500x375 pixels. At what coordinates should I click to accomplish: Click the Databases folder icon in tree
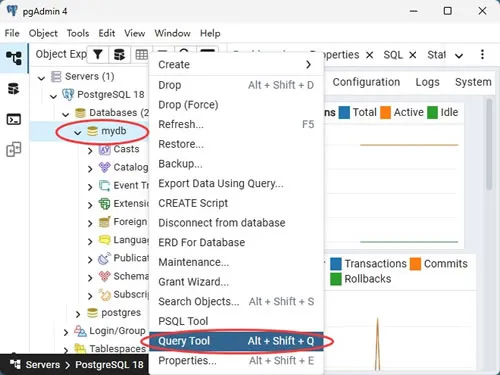pyautogui.click(x=80, y=113)
